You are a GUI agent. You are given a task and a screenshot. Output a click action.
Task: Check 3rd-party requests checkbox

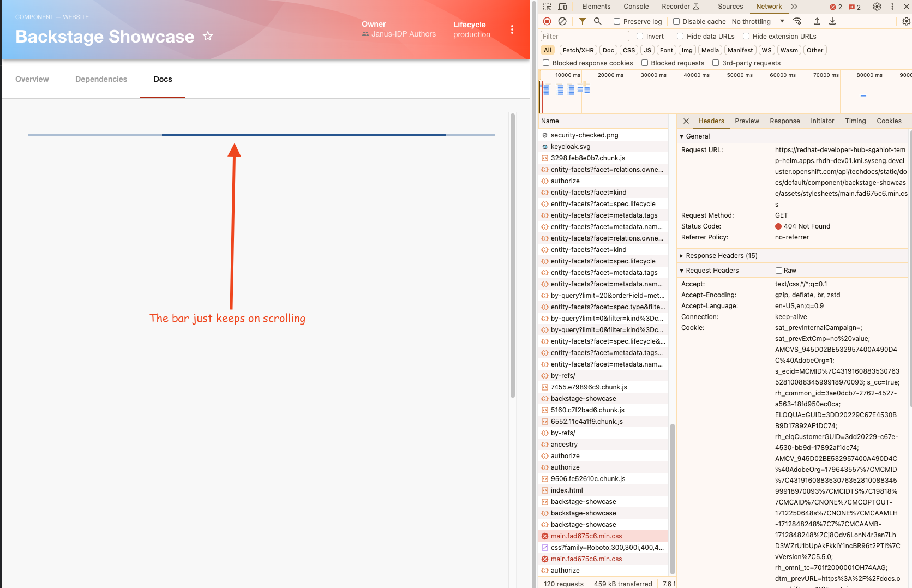[716, 63]
